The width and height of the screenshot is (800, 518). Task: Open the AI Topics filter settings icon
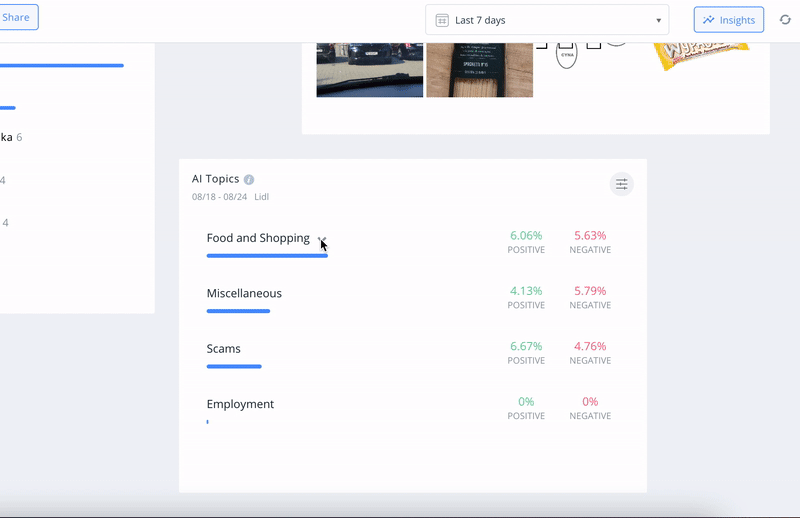(x=621, y=184)
